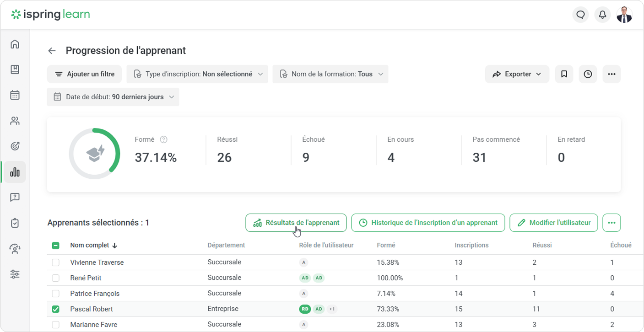Viewport: 644px width, 332px height.
Task: Click the bookmark icon beside Exporter
Action: [x=564, y=74]
